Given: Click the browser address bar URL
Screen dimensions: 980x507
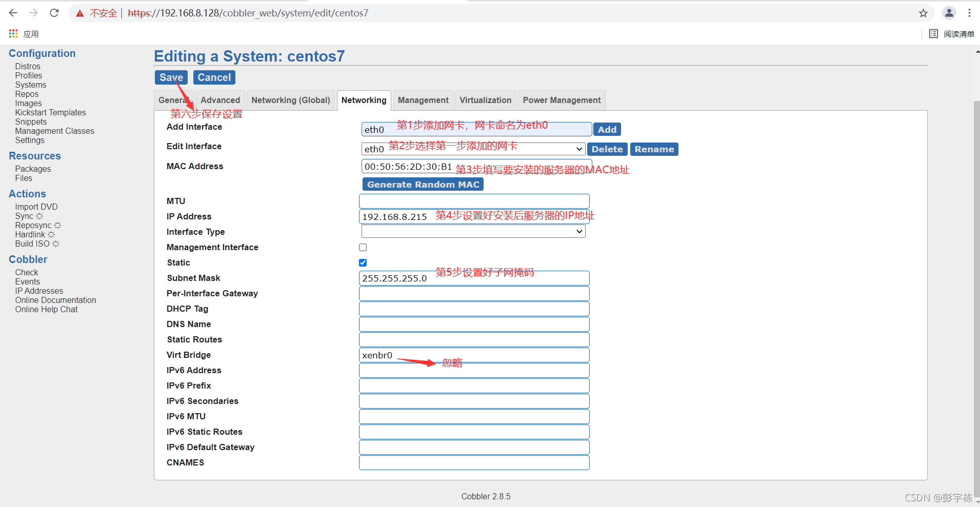Looking at the screenshot, I should [248, 13].
